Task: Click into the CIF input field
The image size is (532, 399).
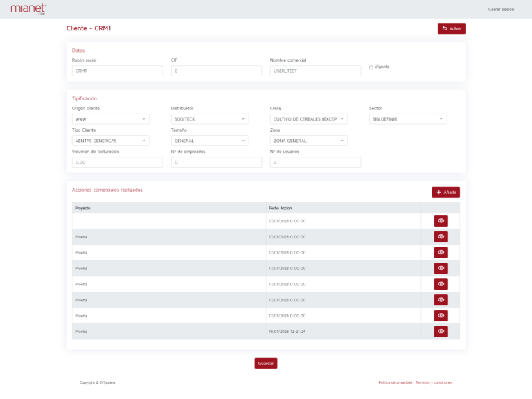Action: [216, 71]
